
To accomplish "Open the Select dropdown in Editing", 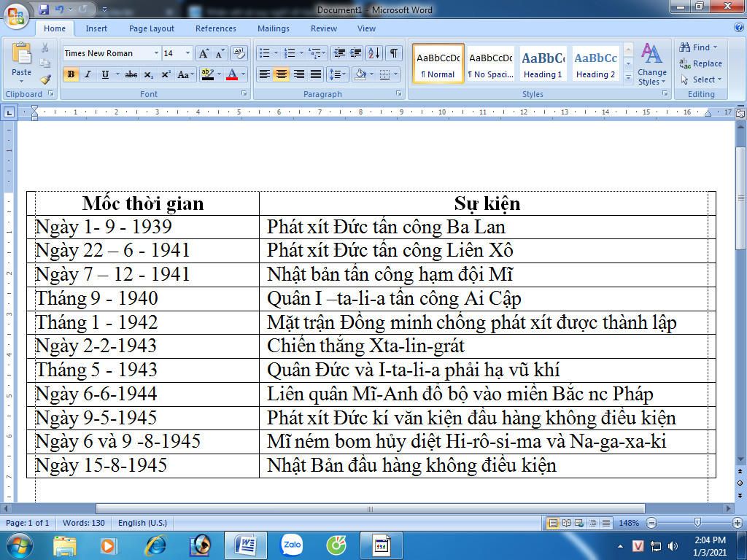I will 701,79.
